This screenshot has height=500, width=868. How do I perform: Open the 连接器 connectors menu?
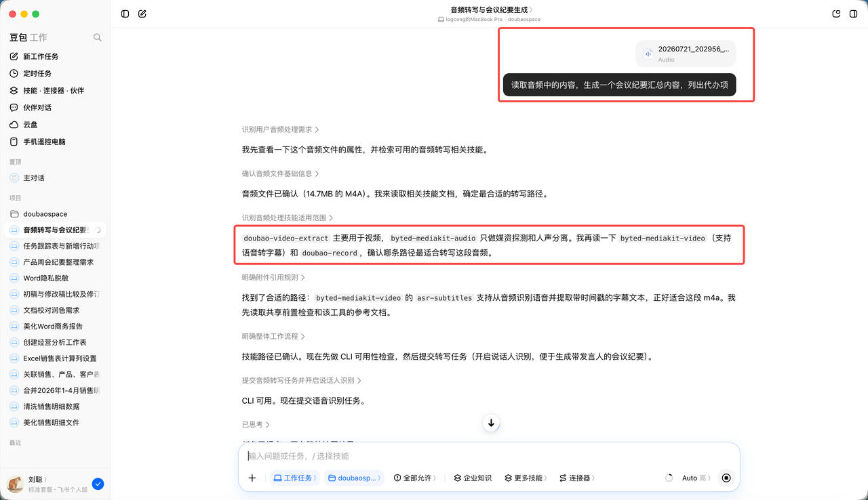(577, 478)
